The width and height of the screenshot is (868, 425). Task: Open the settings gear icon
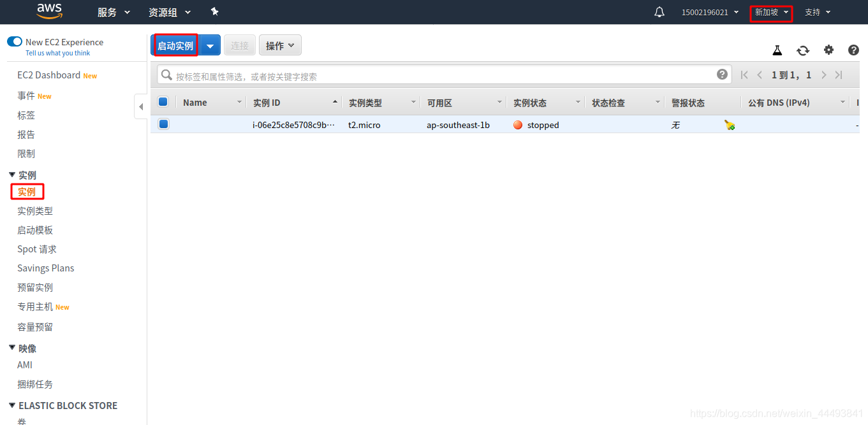pyautogui.click(x=828, y=50)
